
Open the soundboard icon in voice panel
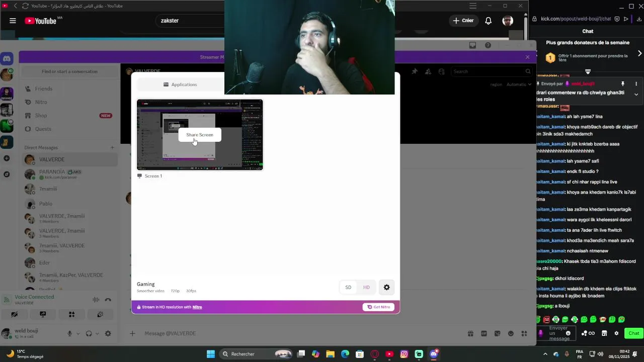[x=100, y=314]
